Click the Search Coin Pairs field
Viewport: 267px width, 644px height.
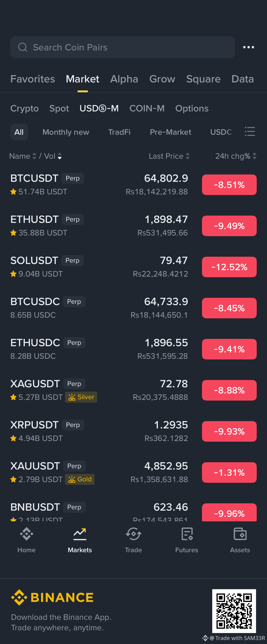(122, 47)
